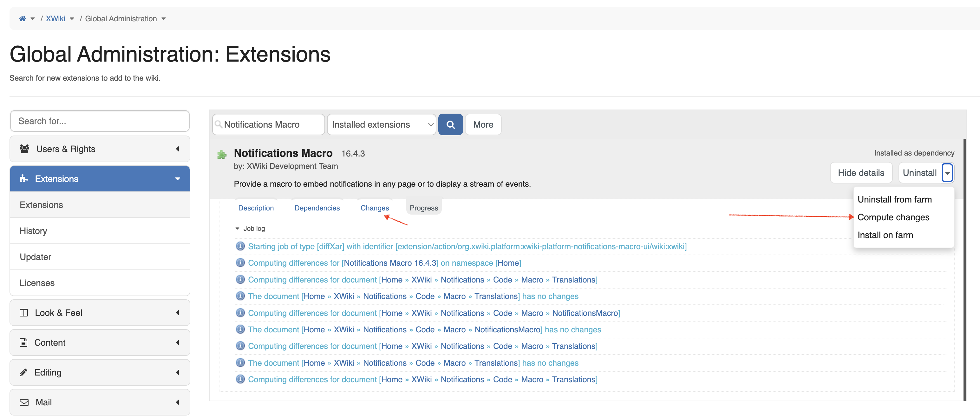
Task: Click info icon beside Starting job of type diffXar
Action: (240, 246)
